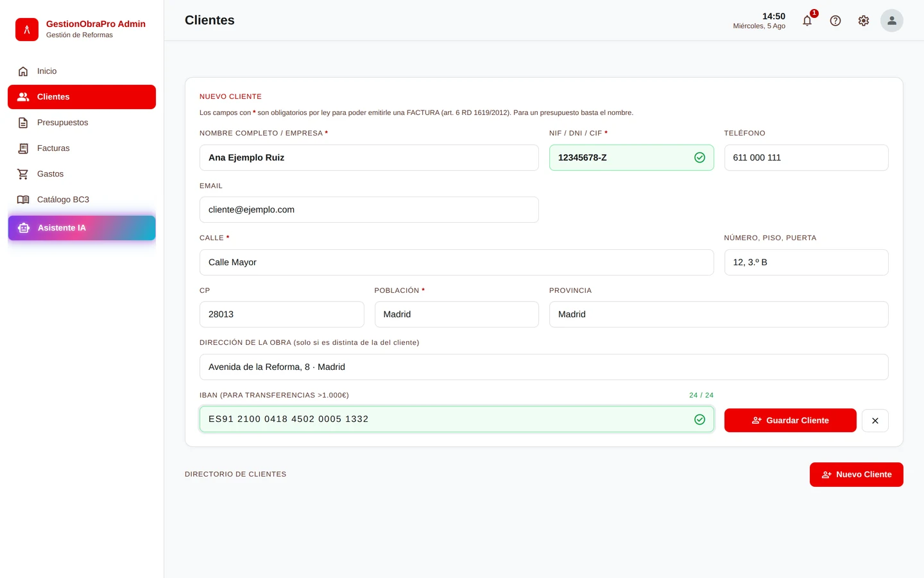
Task: Cancel the new client form with X
Action: [875, 421]
